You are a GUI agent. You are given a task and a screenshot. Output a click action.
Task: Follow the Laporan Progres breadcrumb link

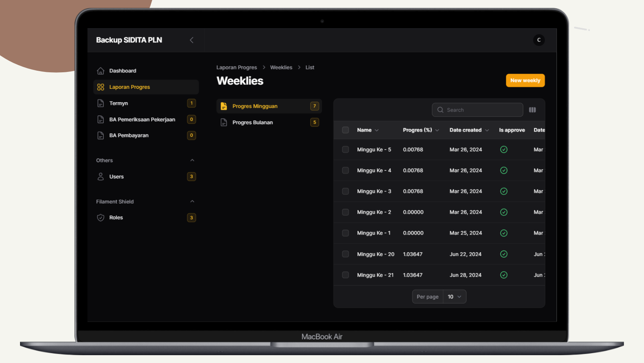(236, 68)
